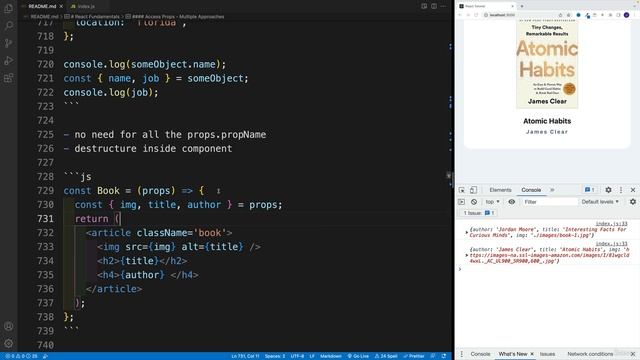The width and height of the screenshot is (640, 360).
Task: Click the 24 Spell status item
Action: [386, 356]
